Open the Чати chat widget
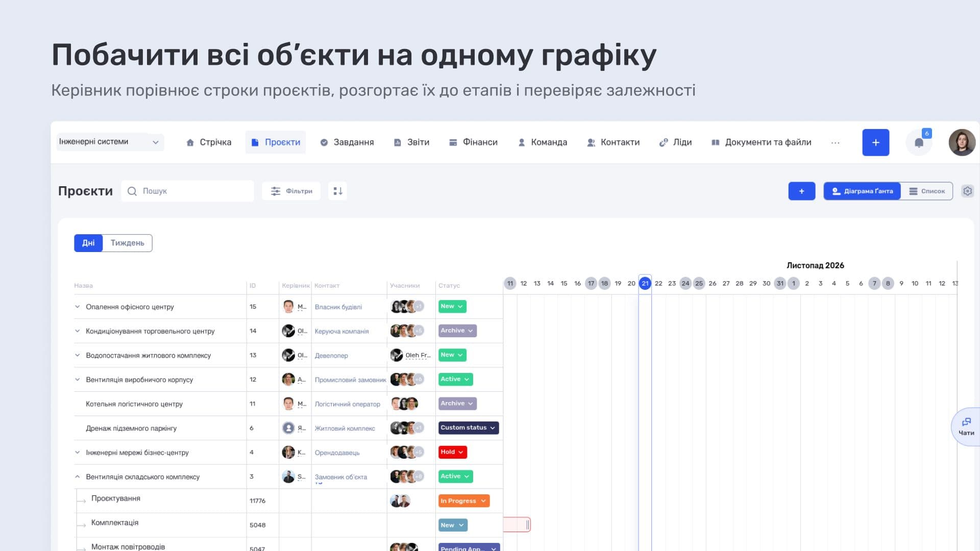980x551 pixels. click(x=966, y=427)
